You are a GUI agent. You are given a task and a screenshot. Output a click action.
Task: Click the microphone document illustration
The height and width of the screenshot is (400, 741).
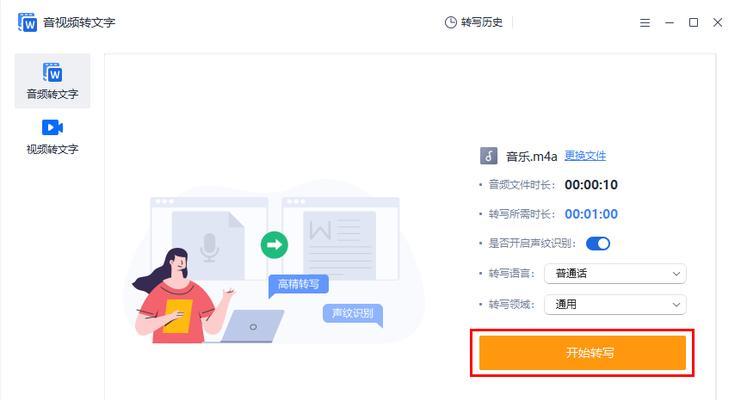pos(208,246)
